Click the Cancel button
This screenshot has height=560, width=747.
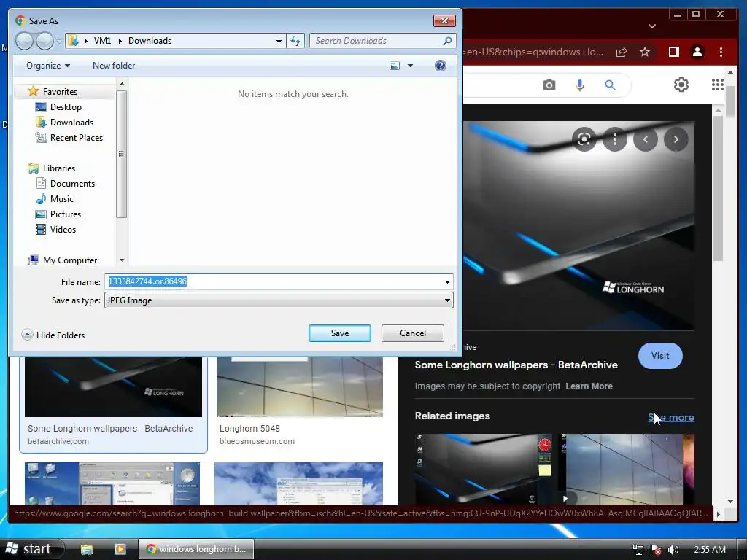pos(413,333)
